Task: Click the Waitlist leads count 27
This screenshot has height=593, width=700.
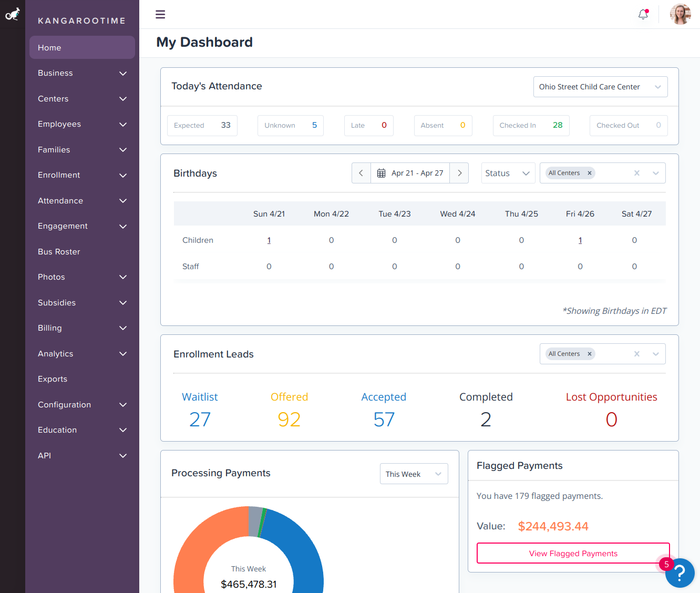Action: pos(200,420)
